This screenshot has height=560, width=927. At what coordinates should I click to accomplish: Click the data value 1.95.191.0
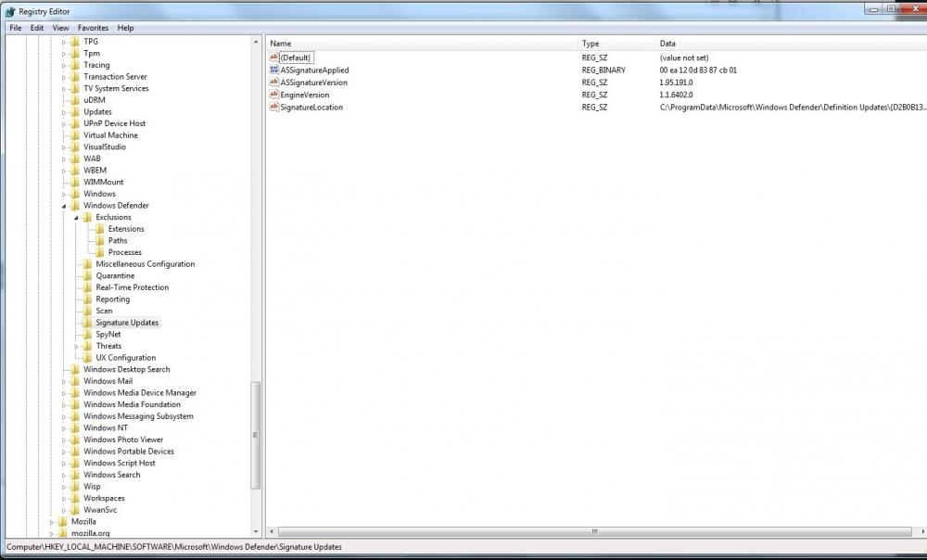click(x=676, y=83)
